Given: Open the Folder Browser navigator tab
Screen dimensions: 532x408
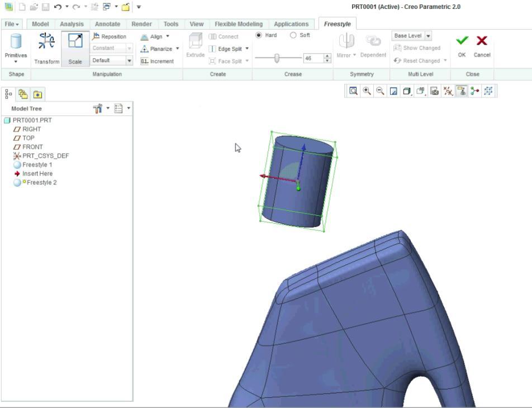Looking at the screenshot, I should (23, 94).
